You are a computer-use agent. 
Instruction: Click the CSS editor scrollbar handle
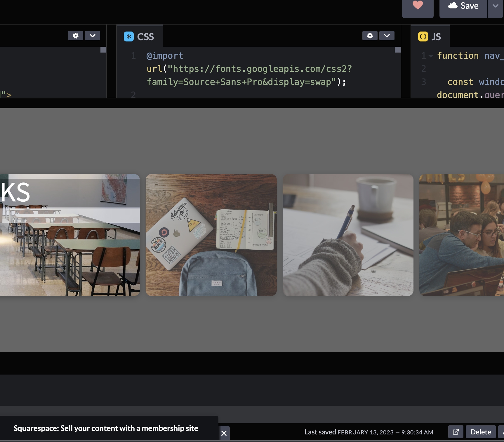398,50
